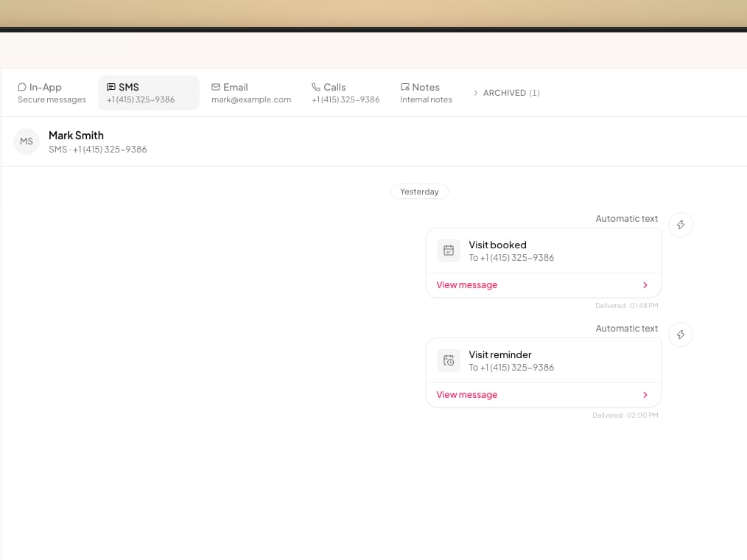Click the calendar check icon on Visit booked
Image resolution: width=747 pixels, height=560 pixels.
pos(449,251)
